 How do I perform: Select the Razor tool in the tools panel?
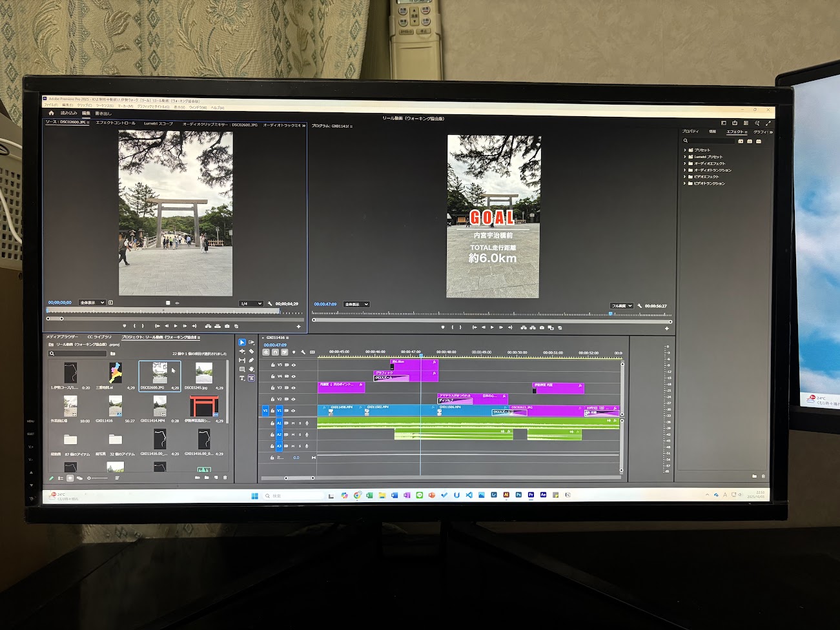(x=251, y=352)
